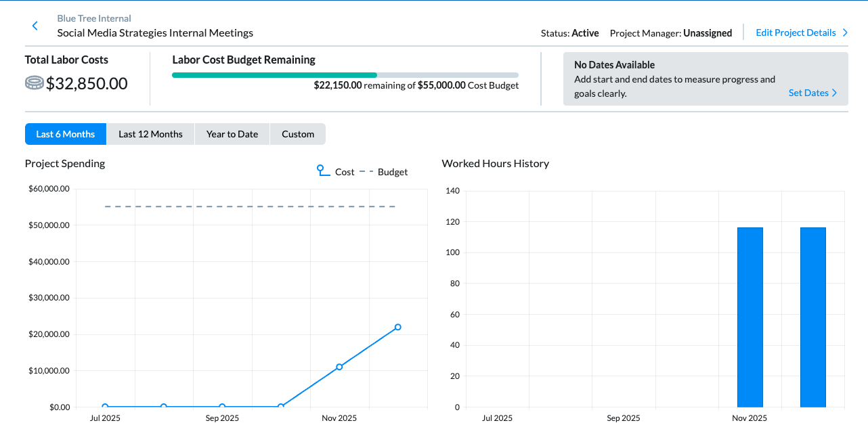
Task: Click the chevron next to Edit Project Details
Action: pos(844,32)
